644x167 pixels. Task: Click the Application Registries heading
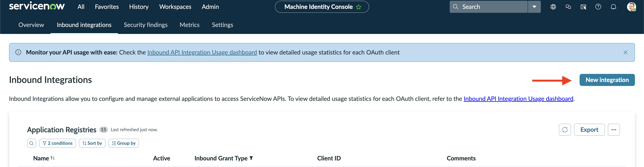pos(62,130)
